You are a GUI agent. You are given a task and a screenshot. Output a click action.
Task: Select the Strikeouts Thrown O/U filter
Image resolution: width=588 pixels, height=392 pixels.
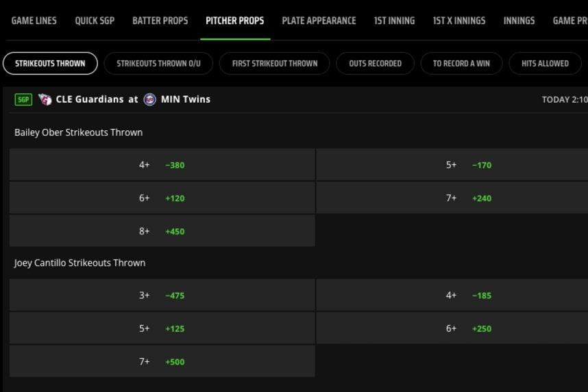coord(158,64)
